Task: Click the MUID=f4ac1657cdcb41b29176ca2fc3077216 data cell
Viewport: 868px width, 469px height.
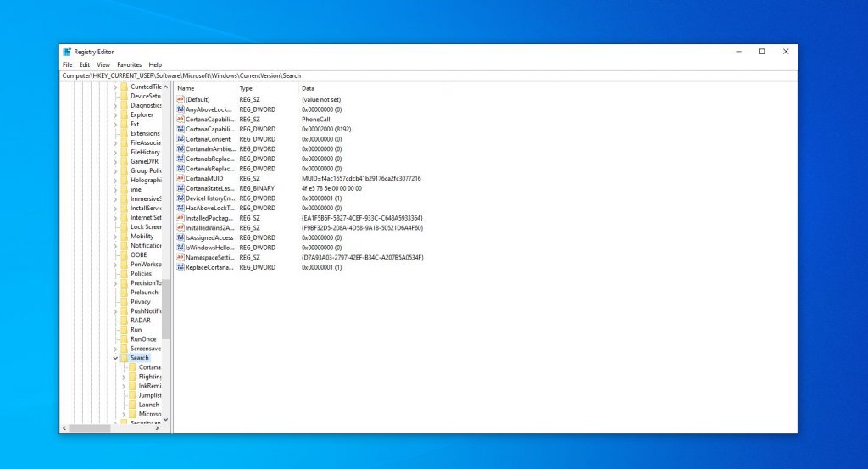Action: coord(361,178)
